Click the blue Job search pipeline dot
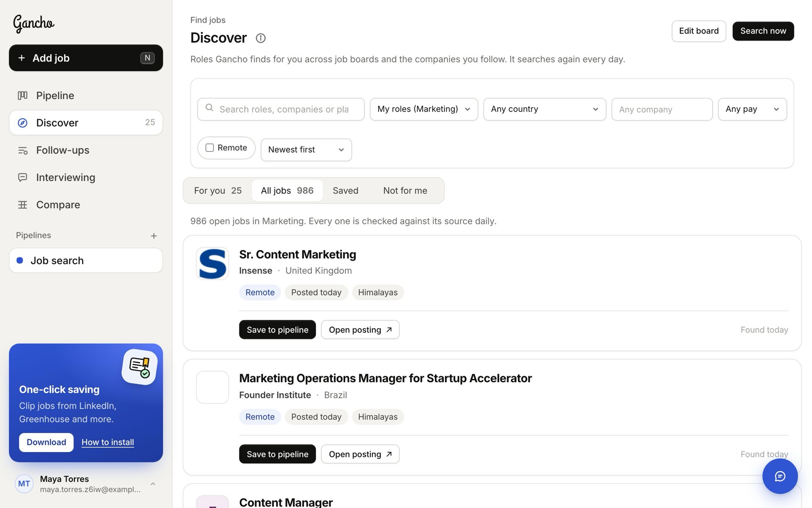 [20, 261]
